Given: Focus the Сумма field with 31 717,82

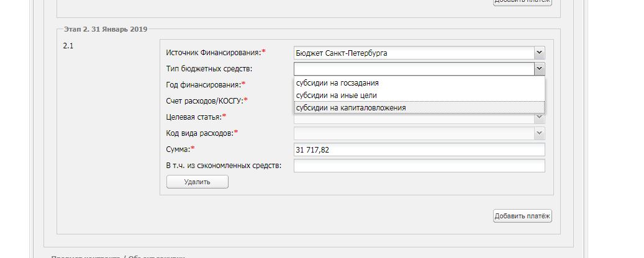Looking at the screenshot, I should pos(419,150).
